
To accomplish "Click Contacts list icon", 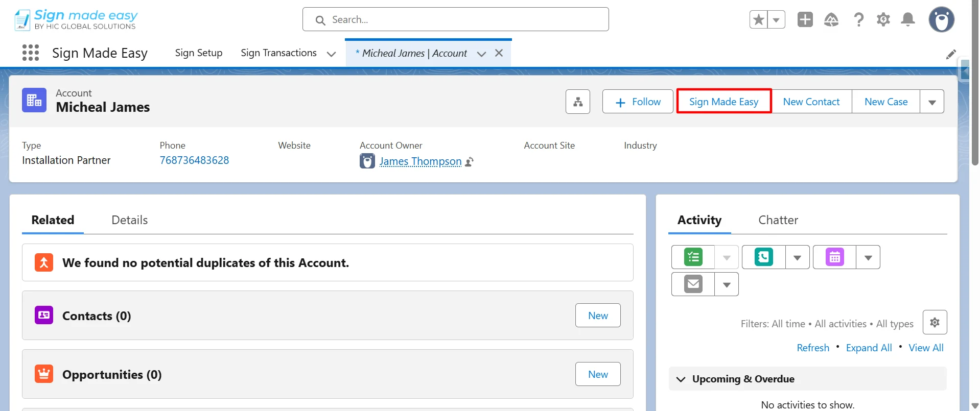I will pos(44,315).
